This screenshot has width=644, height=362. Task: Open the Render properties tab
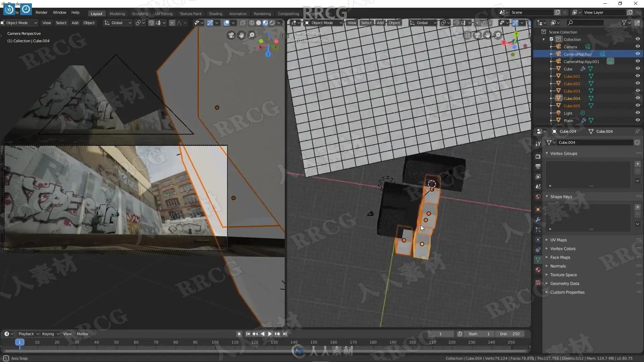click(538, 157)
